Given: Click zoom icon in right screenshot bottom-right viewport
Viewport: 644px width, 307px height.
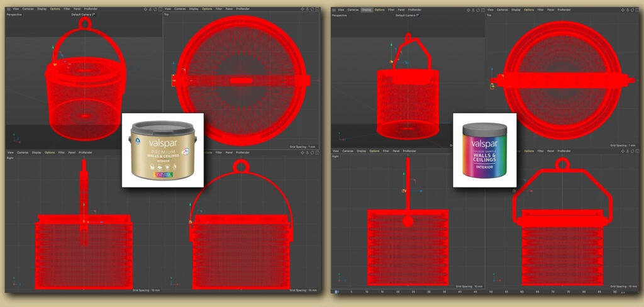Looking at the screenshot, I should [628, 151].
